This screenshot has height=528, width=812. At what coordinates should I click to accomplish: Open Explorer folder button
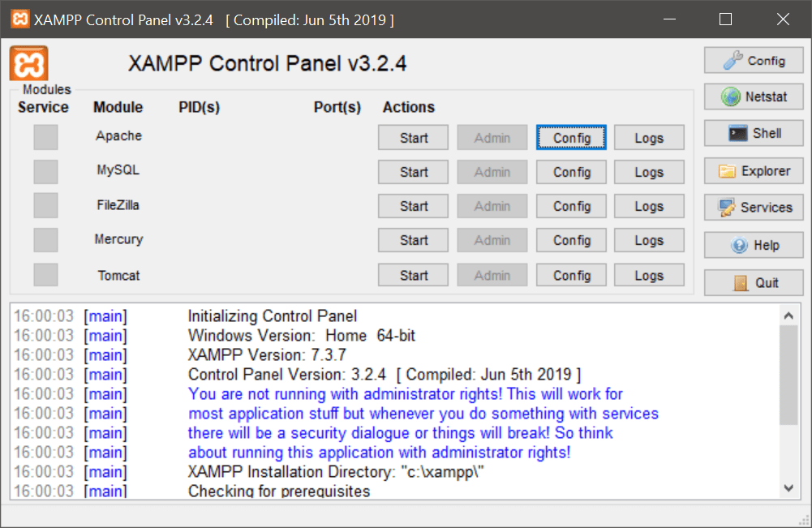754,171
